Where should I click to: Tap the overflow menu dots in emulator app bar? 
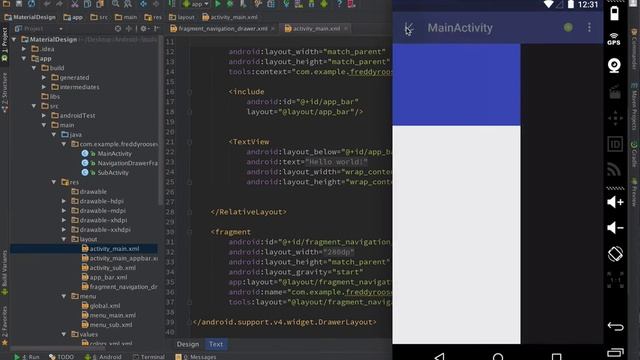[589, 27]
